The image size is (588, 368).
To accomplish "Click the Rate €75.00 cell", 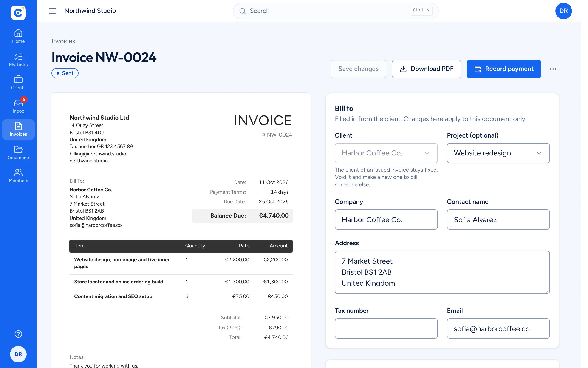I will pos(240,296).
